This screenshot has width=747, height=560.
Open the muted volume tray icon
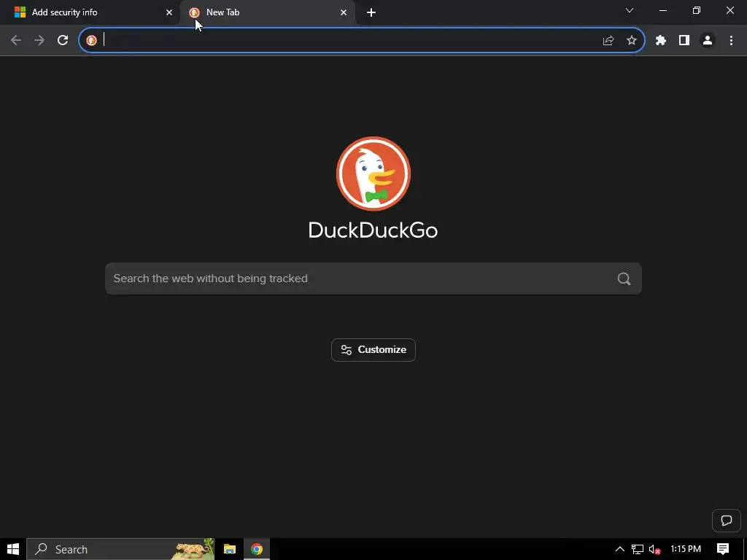click(x=654, y=550)
